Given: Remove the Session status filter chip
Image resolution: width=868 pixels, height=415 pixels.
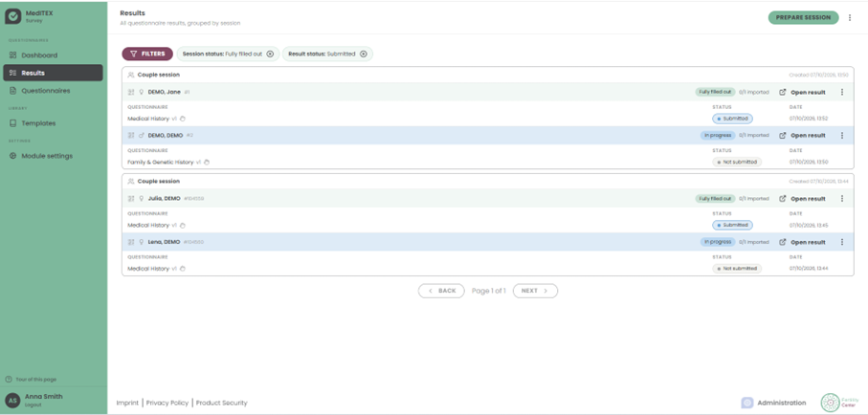Looking at the screenshot, I should click(270, 55).
